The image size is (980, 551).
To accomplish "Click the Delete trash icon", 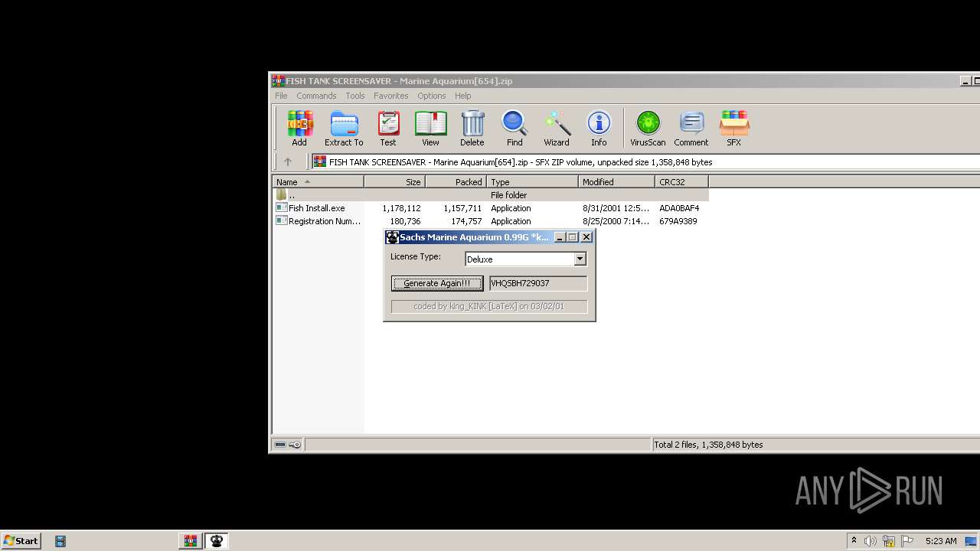I will click(x=472, y=128).
